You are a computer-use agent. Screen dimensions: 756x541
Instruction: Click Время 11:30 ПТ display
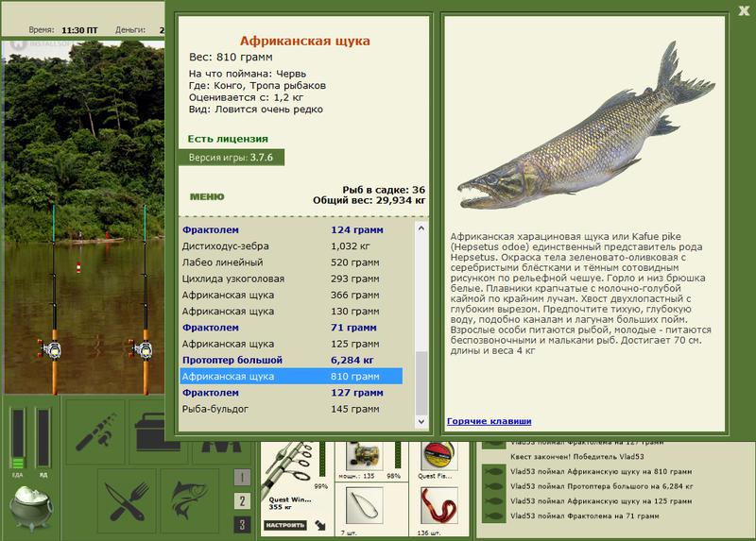point(63,30)
